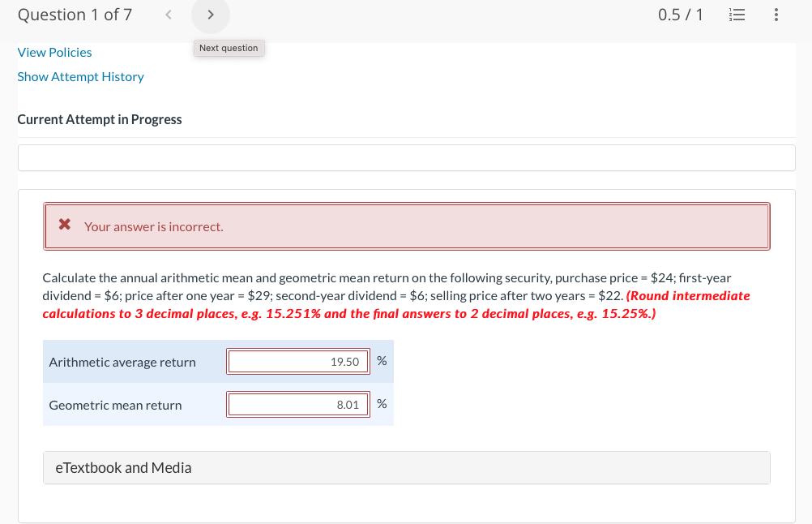The height and width of the screenshot is (524, 812).
Task: Click the Geometric mean return input field
Action: [297, 404]
